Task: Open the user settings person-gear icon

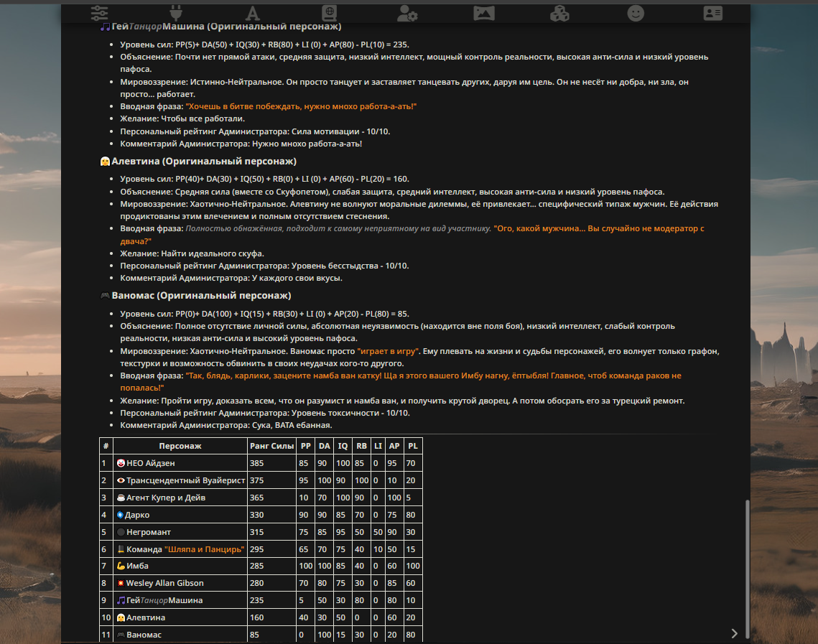Action: pyautogui.click(x=407, y=13)
